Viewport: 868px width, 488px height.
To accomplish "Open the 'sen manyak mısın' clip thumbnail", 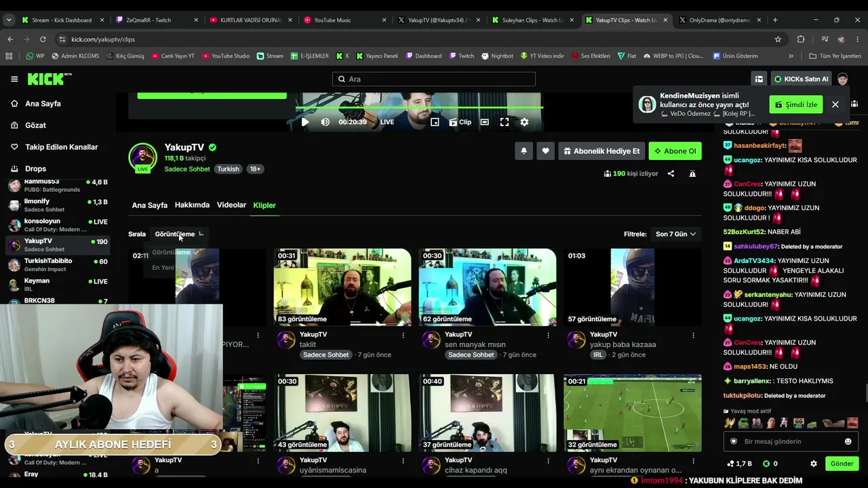I will point(488,287).
